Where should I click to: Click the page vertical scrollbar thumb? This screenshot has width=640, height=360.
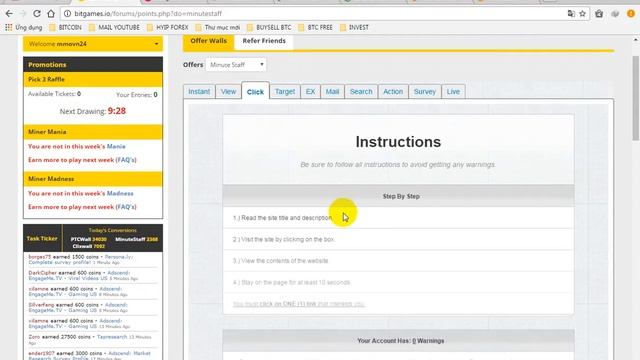(x=636, y=98)
